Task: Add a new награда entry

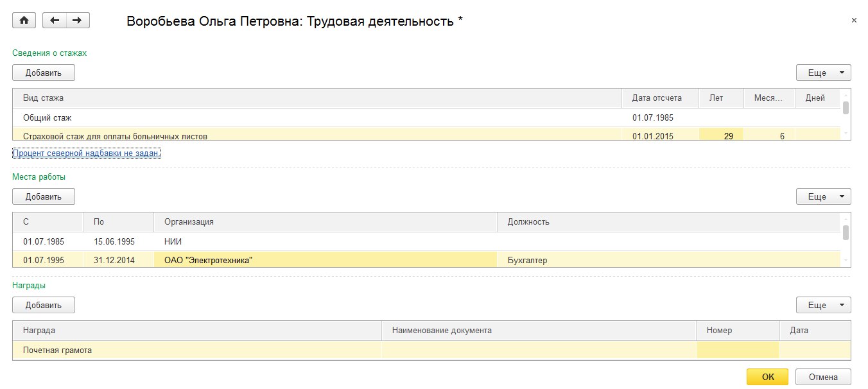Action: point(44,305)
